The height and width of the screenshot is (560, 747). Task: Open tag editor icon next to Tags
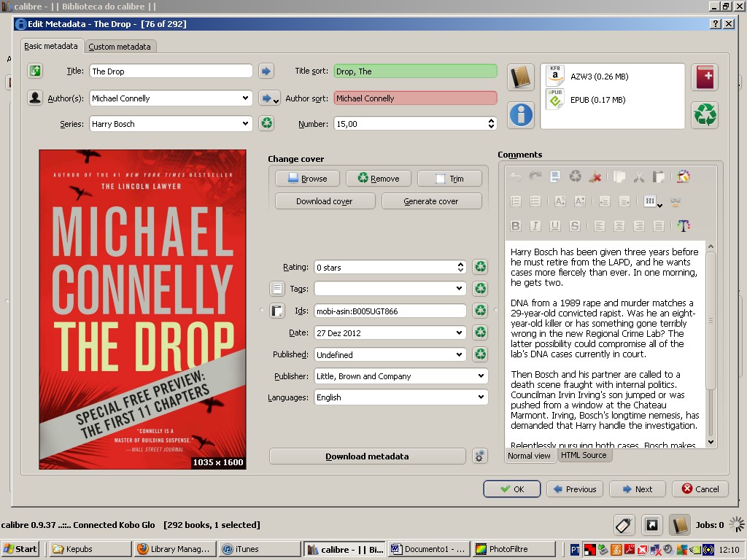277,289
